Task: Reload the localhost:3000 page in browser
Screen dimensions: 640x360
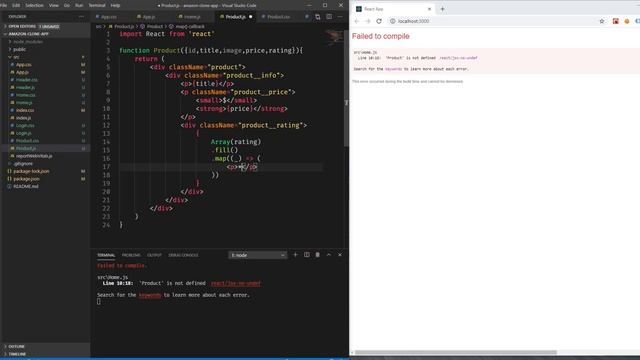Action: click(x=379, y=21)
